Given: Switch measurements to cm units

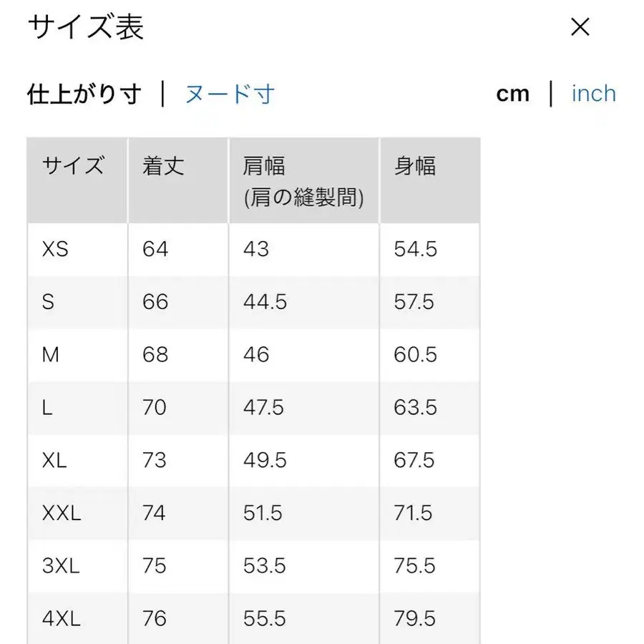Looking at the screenshot, I should pos(513,93).
